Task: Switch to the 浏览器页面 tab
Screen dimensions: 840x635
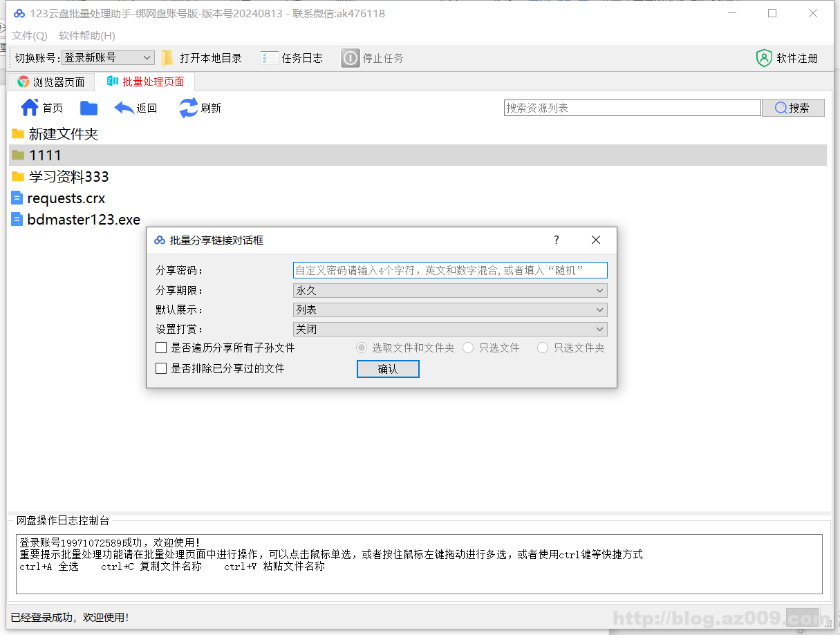Action: 51,82
